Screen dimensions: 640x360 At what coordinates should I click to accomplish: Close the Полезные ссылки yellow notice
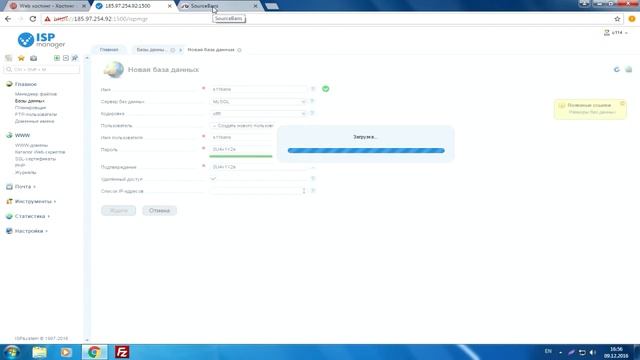pos(622,103)
